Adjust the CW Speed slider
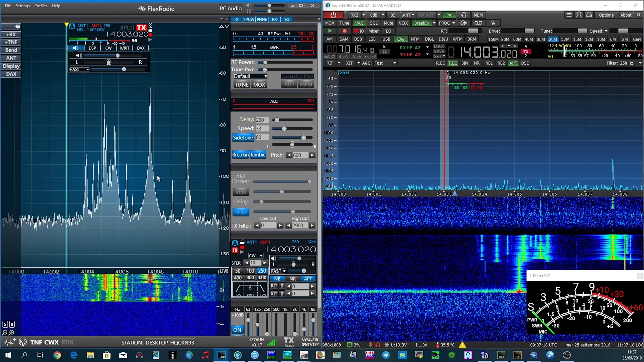Screen dimensions: 644x362 click(x=292, y=128)
